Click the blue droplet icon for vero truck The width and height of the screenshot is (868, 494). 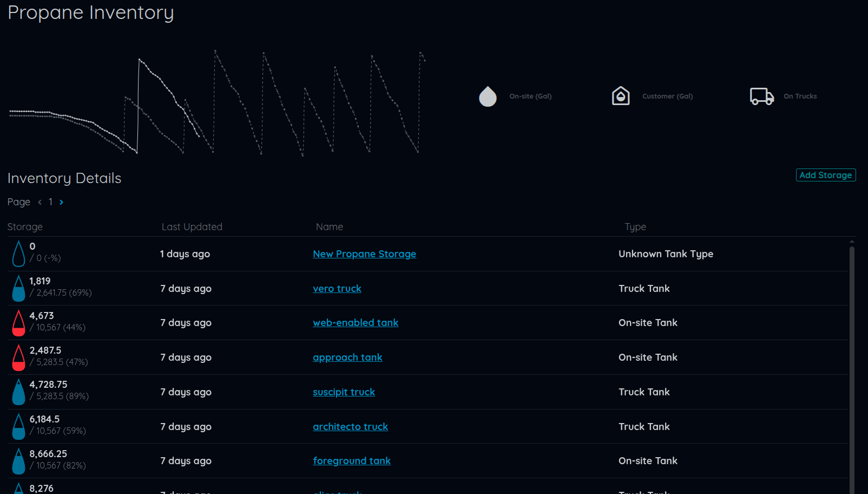point(19,289)
